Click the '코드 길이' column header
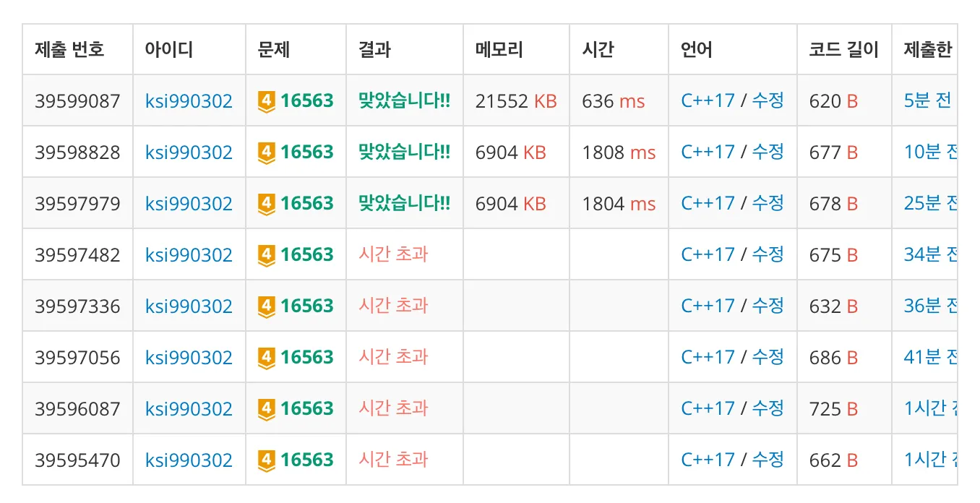This screenshot has width=980, height=503. (x=844, y=50)
